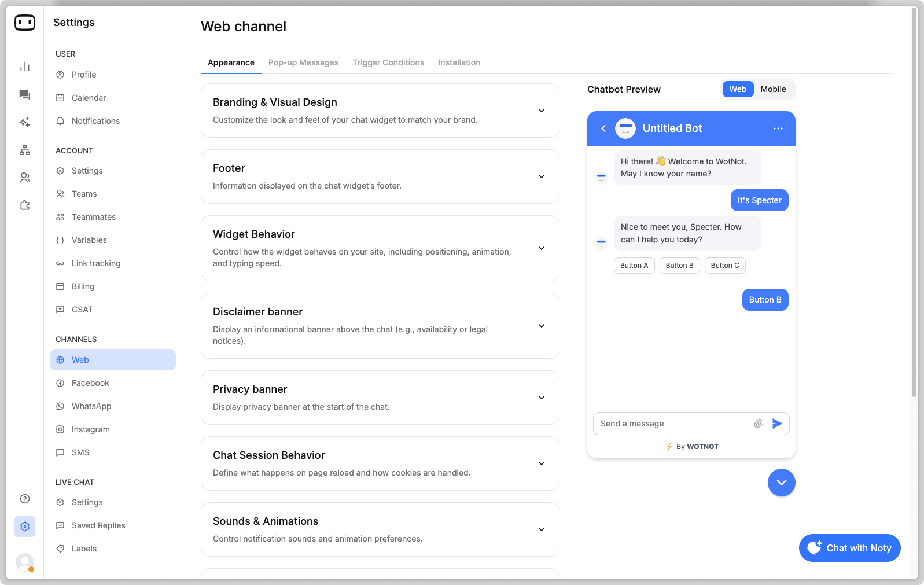Click the help question mark icon
This screenshot has height=585, width=924.
click(25, 499)
